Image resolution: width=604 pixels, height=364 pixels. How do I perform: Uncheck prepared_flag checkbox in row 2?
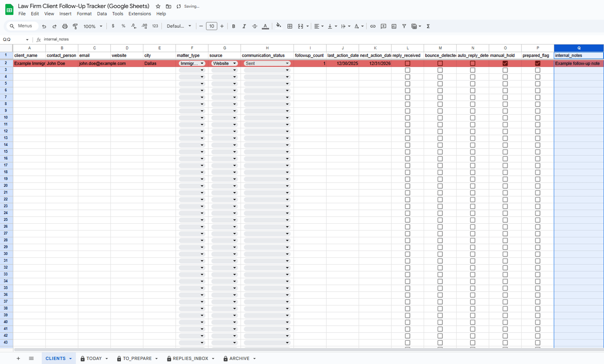tap(538, 64)
